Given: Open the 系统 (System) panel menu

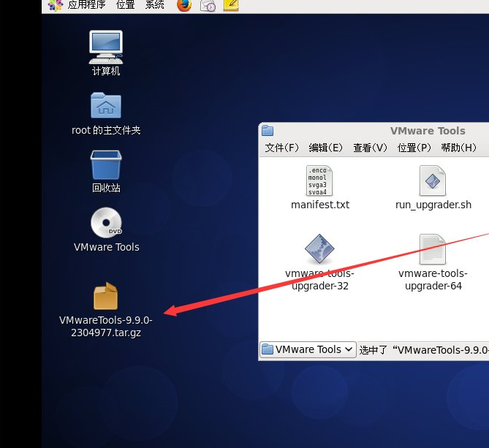Looking at the screenshot, I should (155, 4).
